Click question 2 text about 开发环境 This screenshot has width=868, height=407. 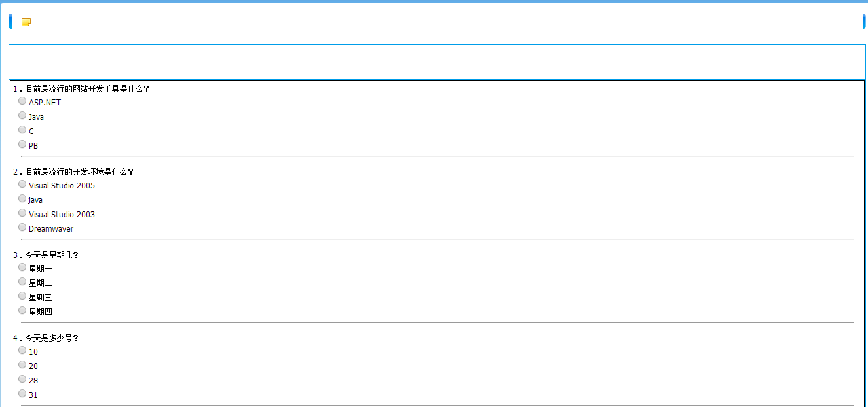click(x=79, y=172)
